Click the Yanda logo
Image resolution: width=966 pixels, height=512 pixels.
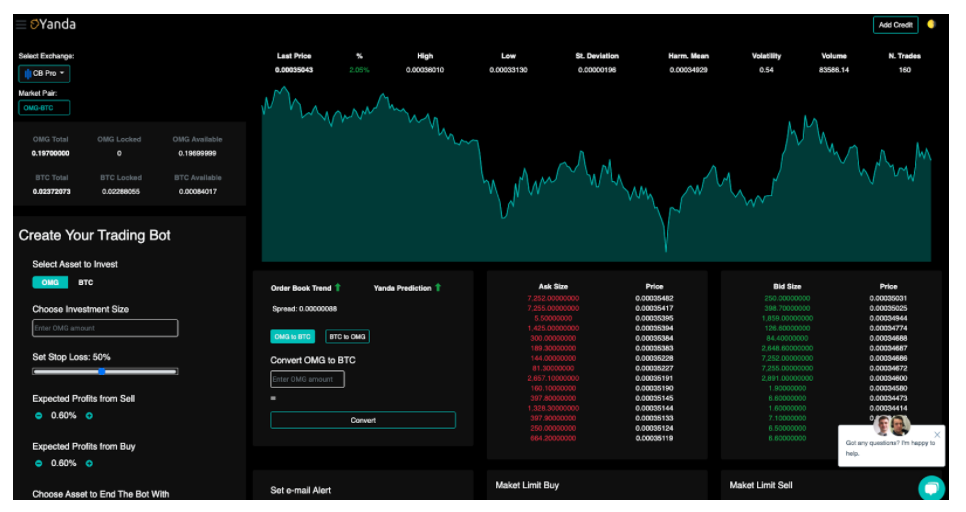click(53, 24)
